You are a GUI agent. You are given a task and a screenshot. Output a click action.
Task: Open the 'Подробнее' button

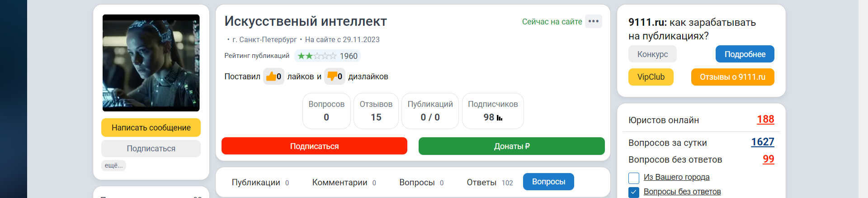click(745, 54)
